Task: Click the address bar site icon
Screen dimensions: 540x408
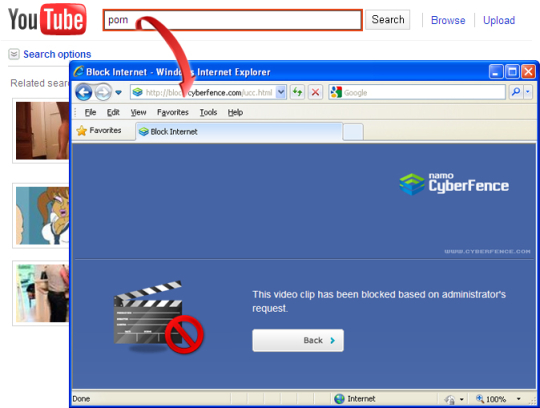Action: (x=137, y=92)
